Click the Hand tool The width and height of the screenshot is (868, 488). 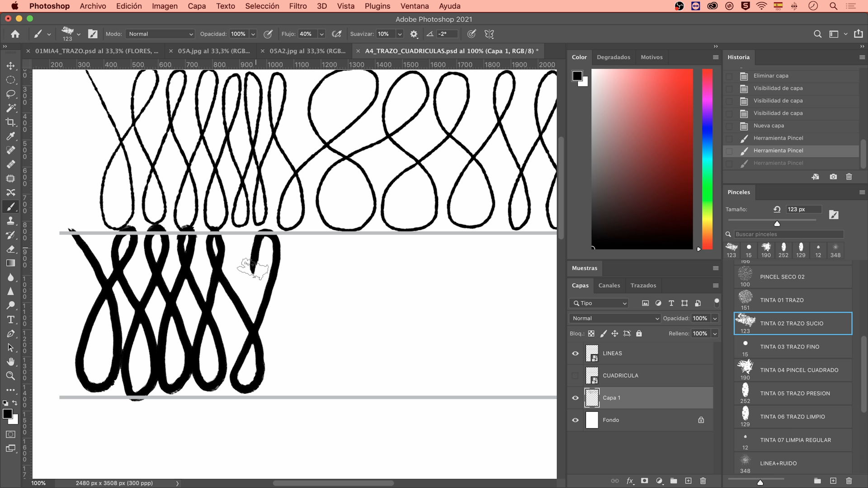(x=10, y=361)
